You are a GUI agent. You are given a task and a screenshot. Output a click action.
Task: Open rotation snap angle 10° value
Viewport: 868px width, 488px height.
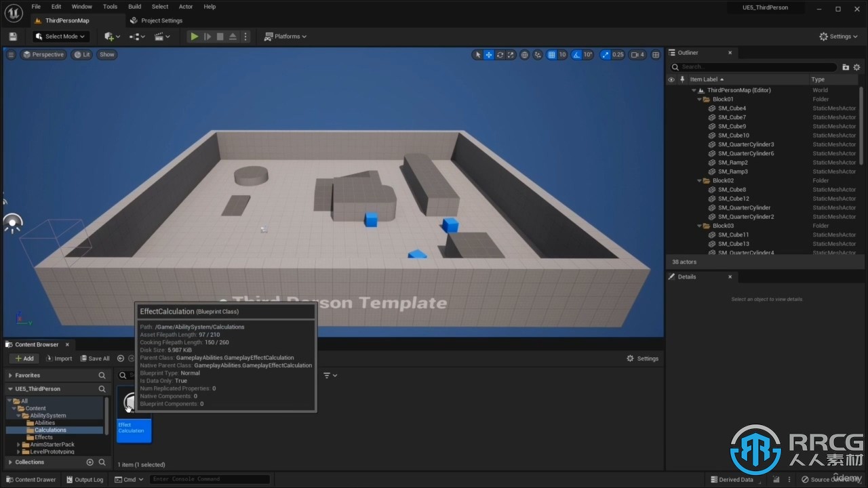coord(588,55)
